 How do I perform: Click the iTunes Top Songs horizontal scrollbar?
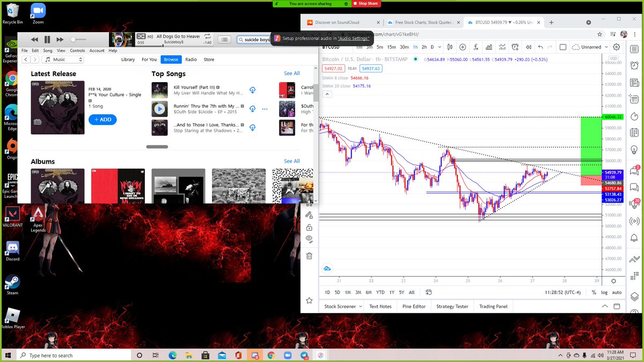pos(157,146)
